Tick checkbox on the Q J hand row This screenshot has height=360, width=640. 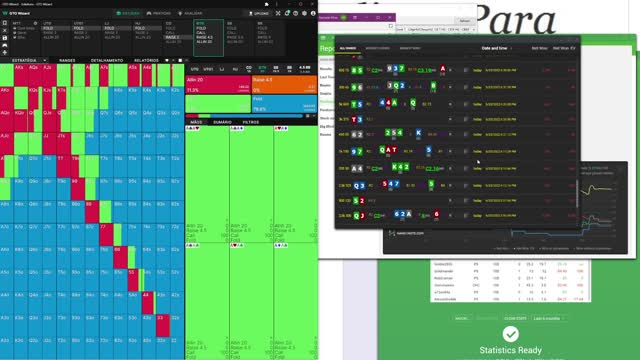point(466,216)
